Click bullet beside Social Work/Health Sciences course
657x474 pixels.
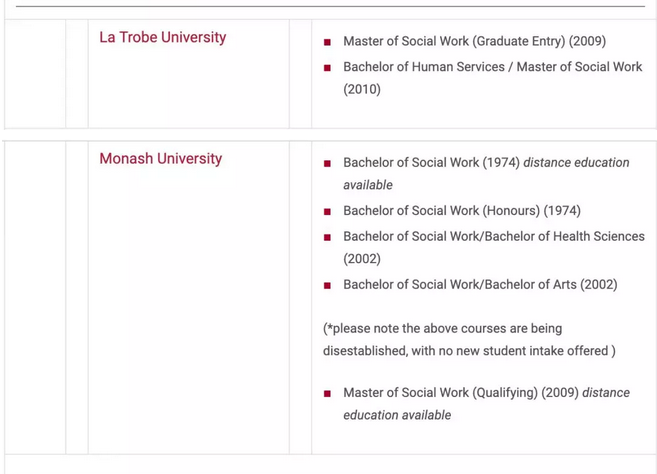click(x=327, y=238)
